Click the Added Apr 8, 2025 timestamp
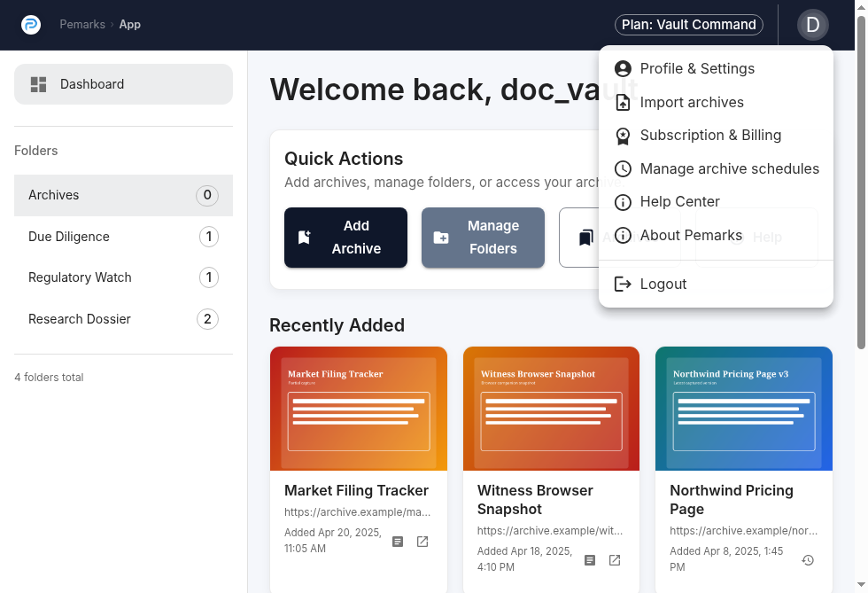868x593 pixels. 726,559
